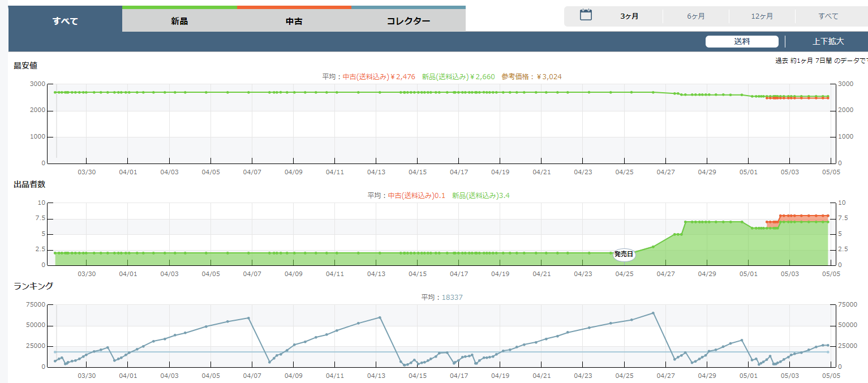Image resolution: width=868 pixels, height=383 pixels.
Task: Click the orange used-seller area in 出品者数 chart
Action: (803, 218)
